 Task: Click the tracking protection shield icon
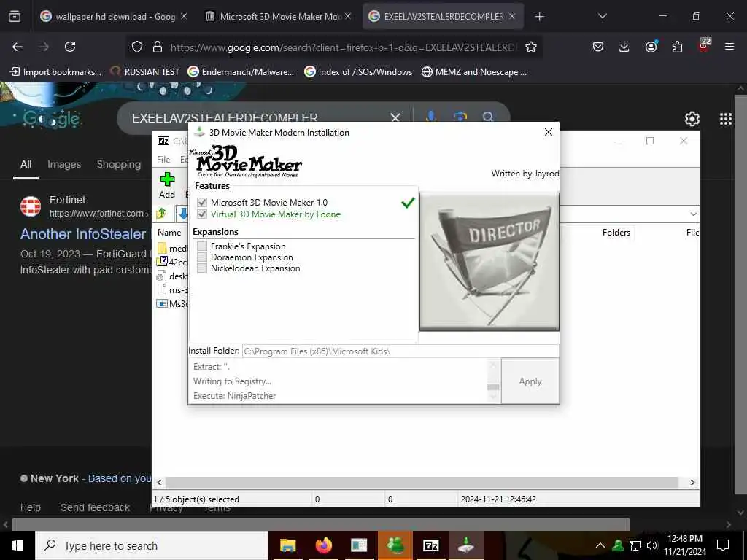pos(137,47)
